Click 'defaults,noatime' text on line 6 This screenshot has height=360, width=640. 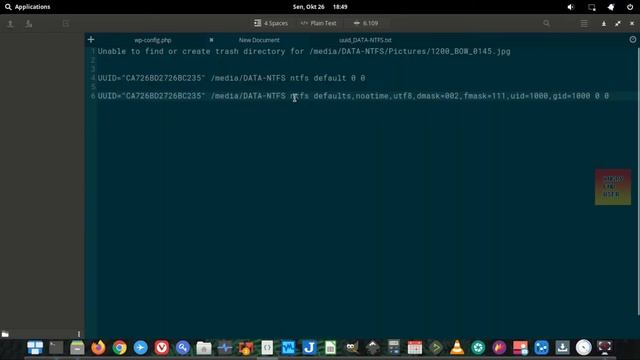pyautogui.click(x=351, y=96)
